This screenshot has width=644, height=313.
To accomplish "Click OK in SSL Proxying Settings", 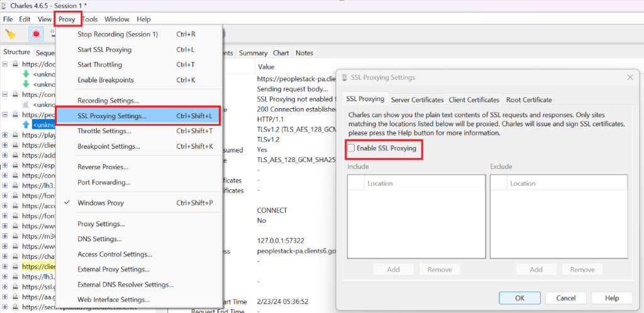I will (x=519, y=299).
